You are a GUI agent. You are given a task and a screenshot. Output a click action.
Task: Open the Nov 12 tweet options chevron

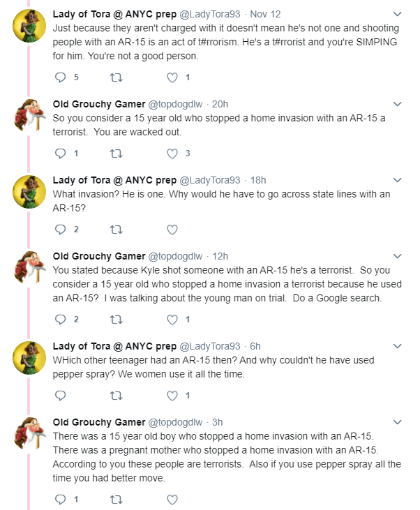click(x=398, y=14)
